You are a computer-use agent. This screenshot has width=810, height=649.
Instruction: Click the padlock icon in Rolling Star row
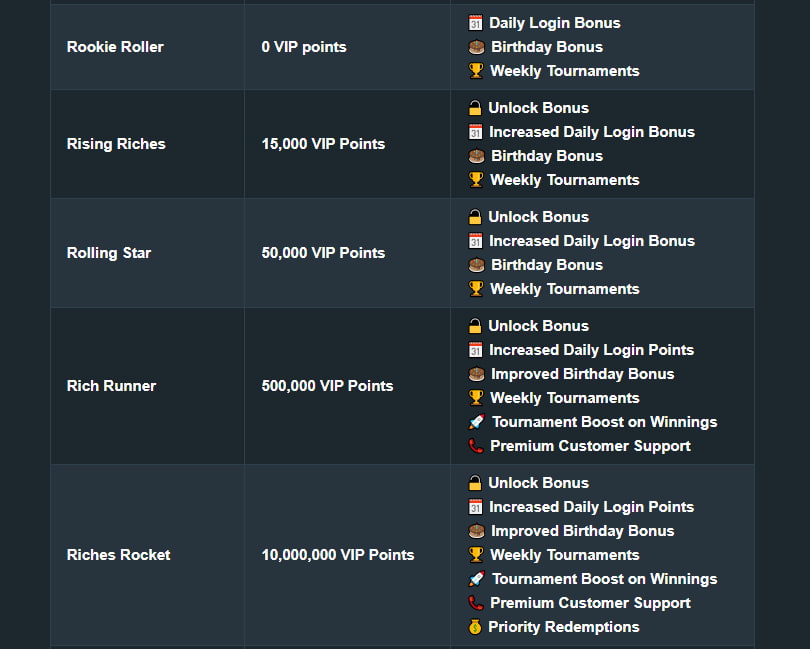475,217
